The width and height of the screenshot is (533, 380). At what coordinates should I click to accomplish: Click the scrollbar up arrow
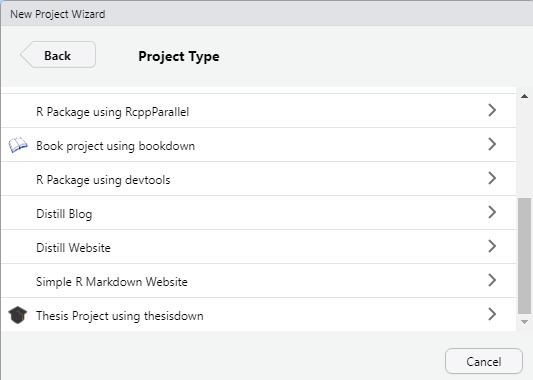pos(525,97)
